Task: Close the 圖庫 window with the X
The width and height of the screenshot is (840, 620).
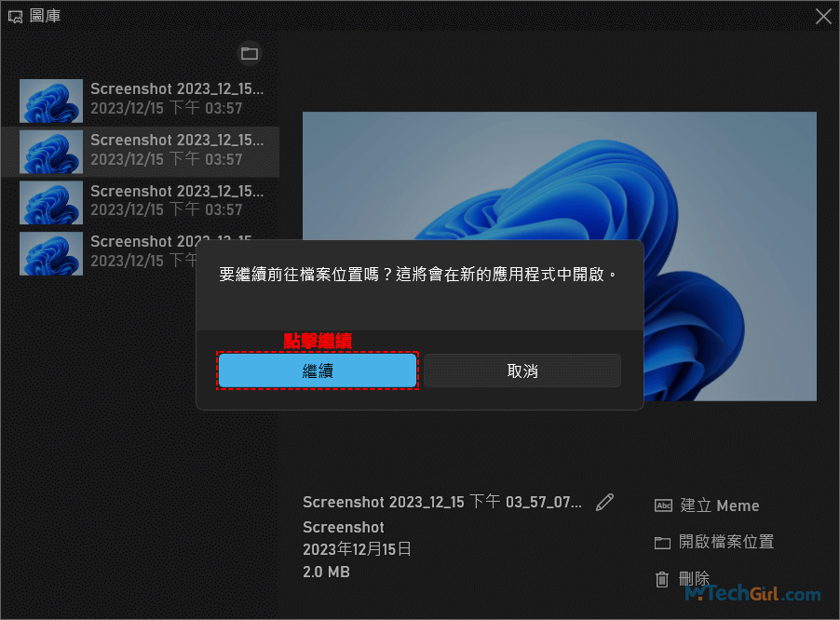Action: [823, 16]
